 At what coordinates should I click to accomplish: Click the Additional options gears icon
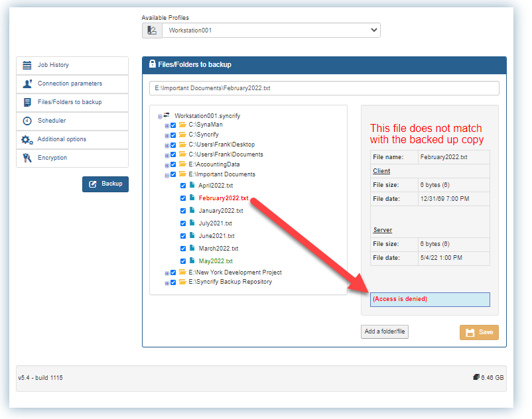[x=27, y=140]
